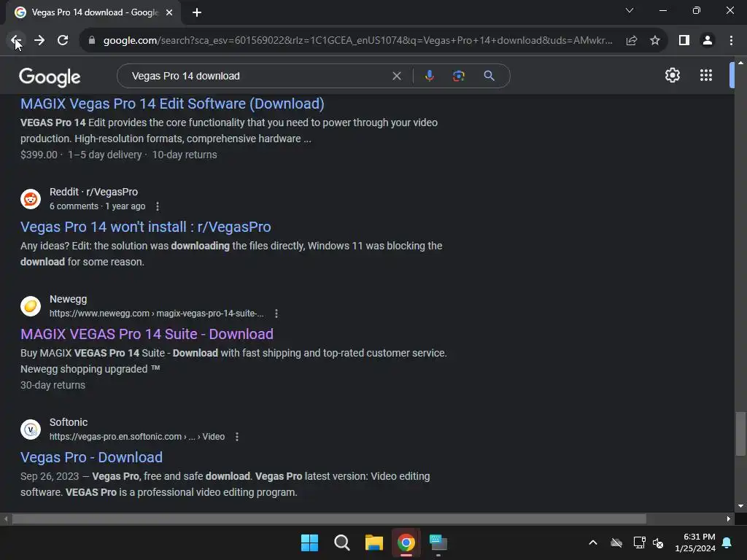The width and height of the screenshot is (747, 560).
Task: Open MAGIX Vegas Pro 14 Edit Software result
Action: point(172,104)
